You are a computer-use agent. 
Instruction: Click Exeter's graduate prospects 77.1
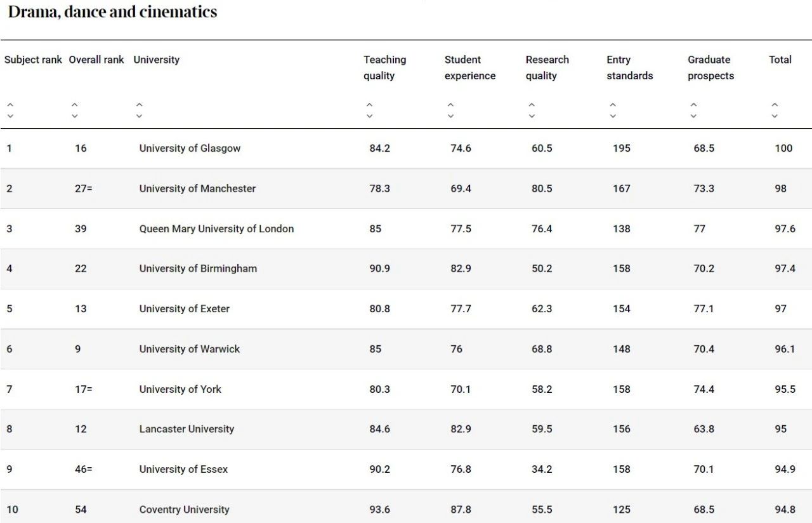coord(704,308)
